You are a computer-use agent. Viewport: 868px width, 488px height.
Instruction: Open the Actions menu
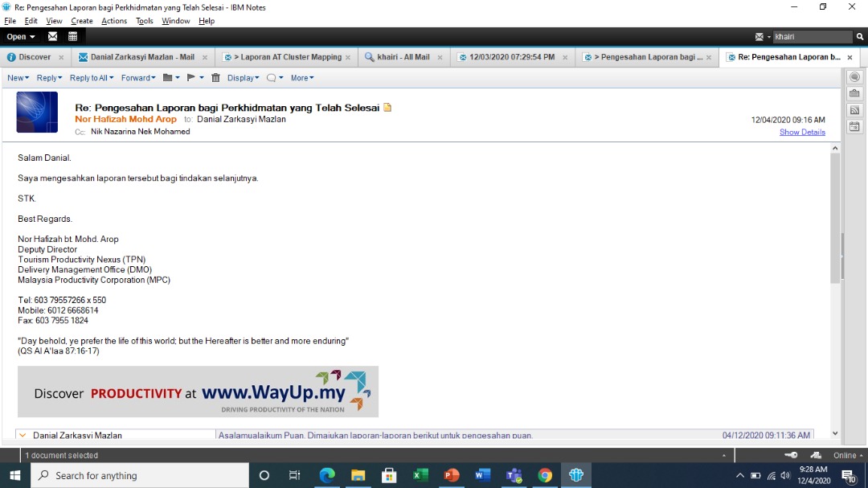114,21
